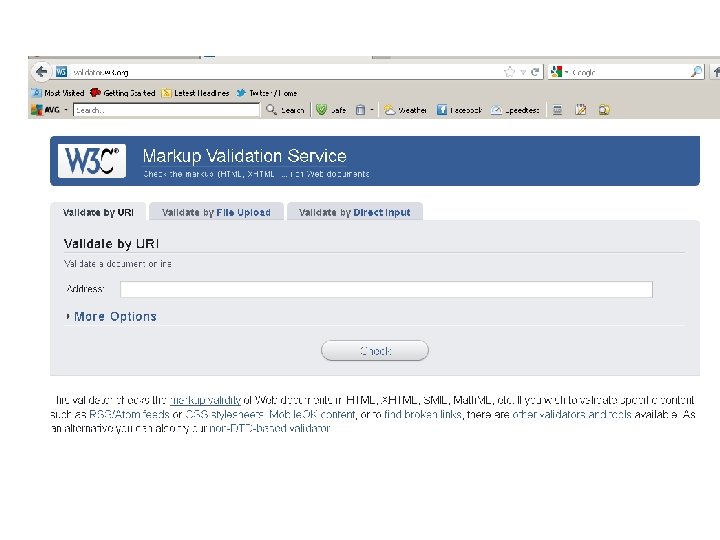Open the Google search engine selector
This screenshot has width=720, height=540.
pos(559,72)
